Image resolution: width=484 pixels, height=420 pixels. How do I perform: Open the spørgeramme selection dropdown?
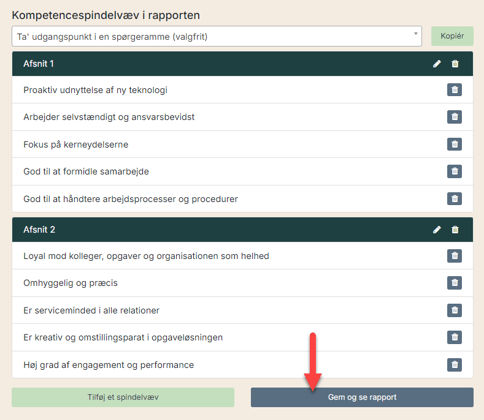pyautogui.click(x=217, y=36)
